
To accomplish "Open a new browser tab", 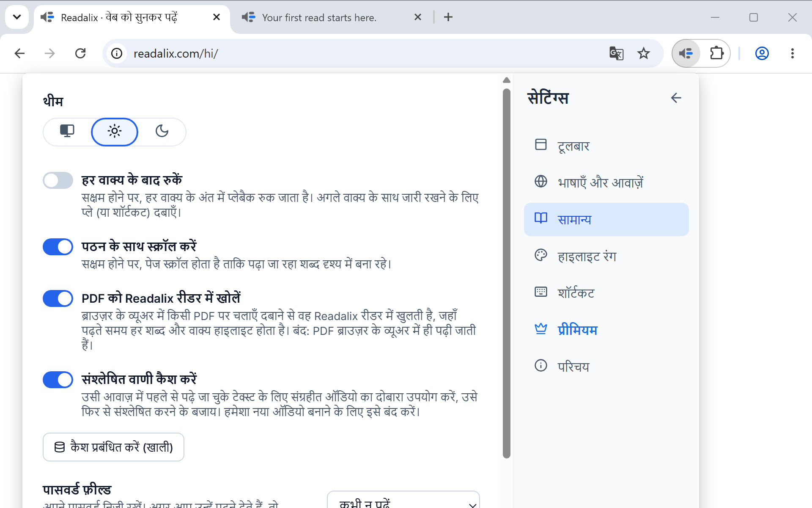I will tap(448, 17).
